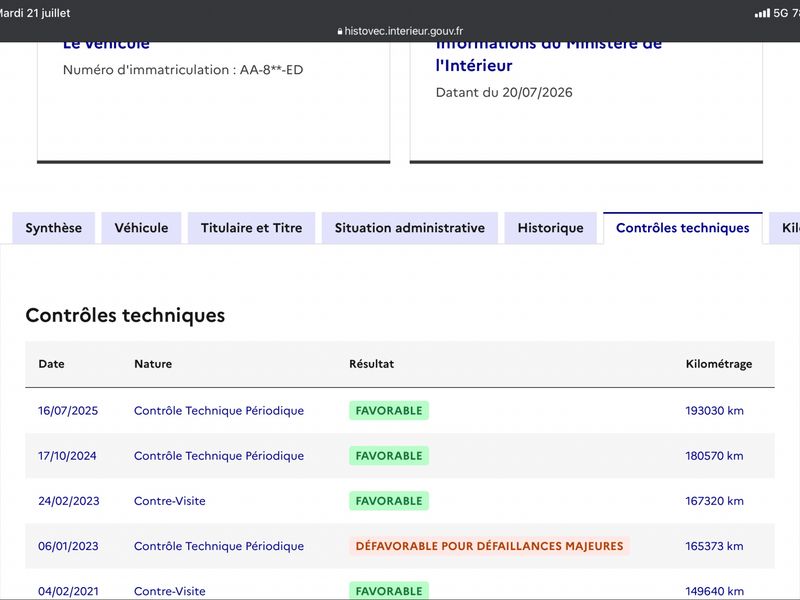Click the text Datant du 20/07/2026
800x600 pixels.
[504, 92]
